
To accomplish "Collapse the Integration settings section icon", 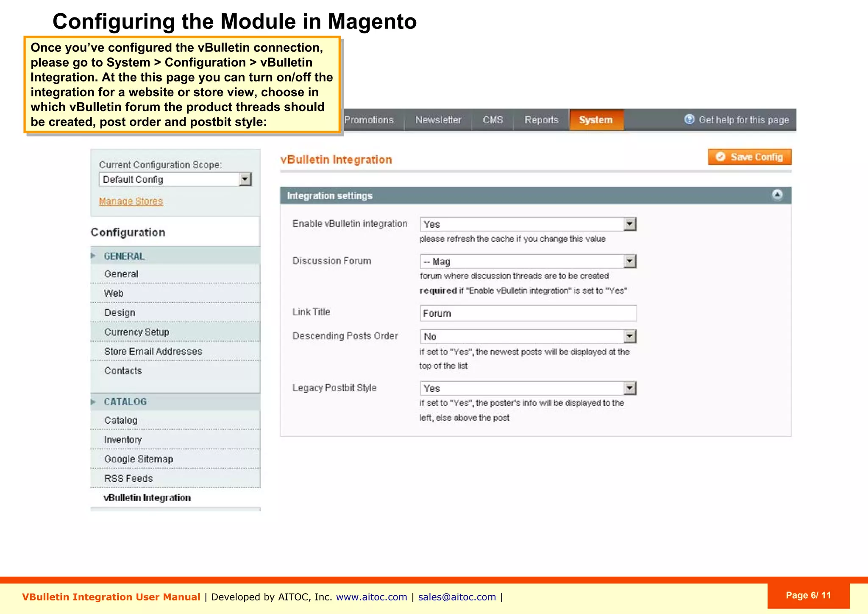I will point(777,195).
